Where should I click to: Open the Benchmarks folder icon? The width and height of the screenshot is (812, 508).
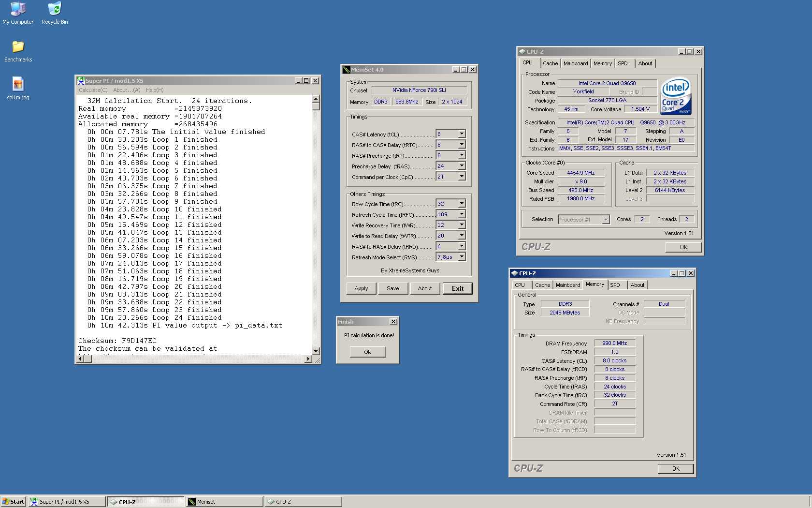point(18,51)
